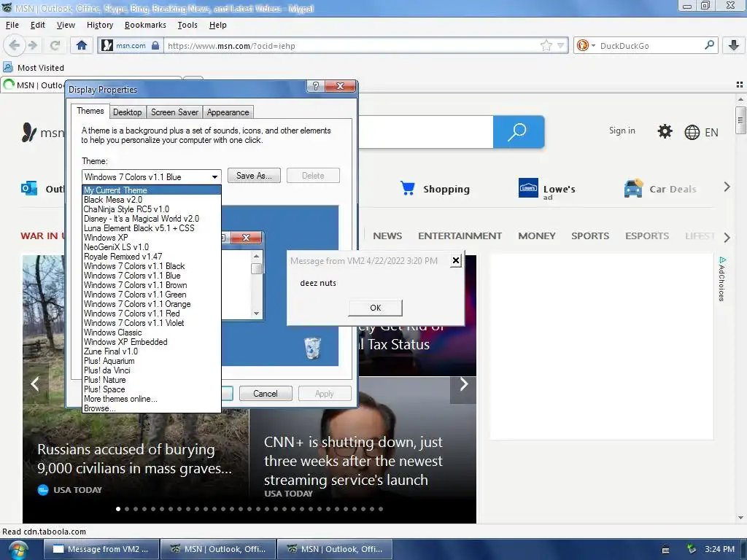
Task: Choose 'More themes online...' entry
Action: 152,399
